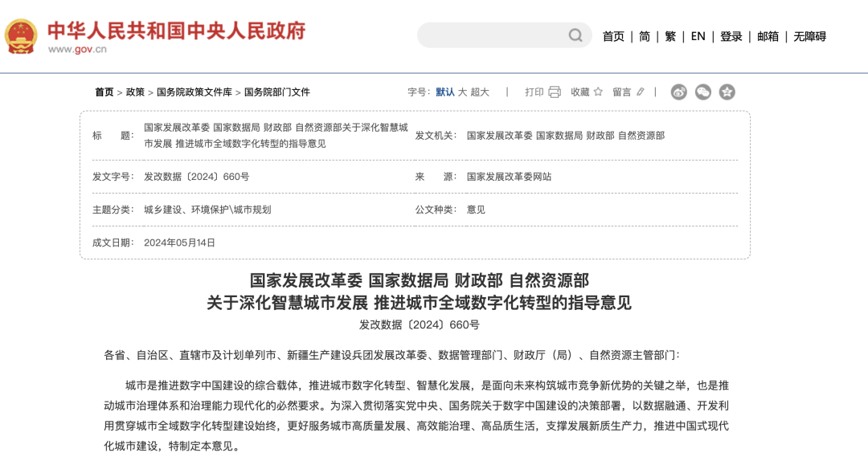Click the national emblem logo
This screenshot has width=868, height=465.
coord(21,36)
